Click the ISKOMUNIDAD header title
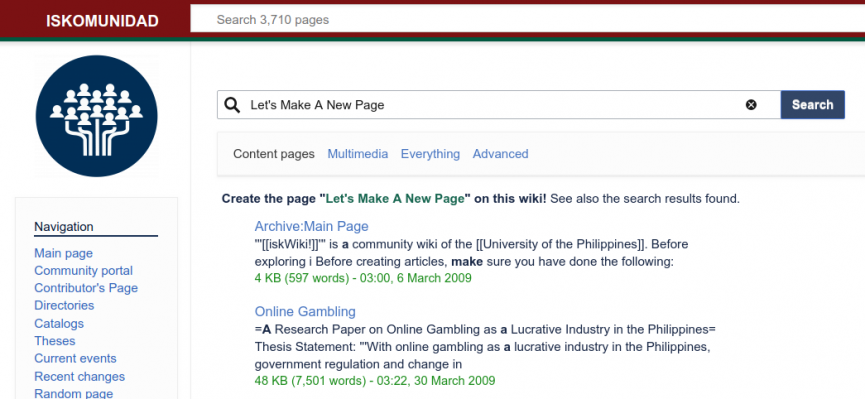865x399 pixels. (102, 21)
